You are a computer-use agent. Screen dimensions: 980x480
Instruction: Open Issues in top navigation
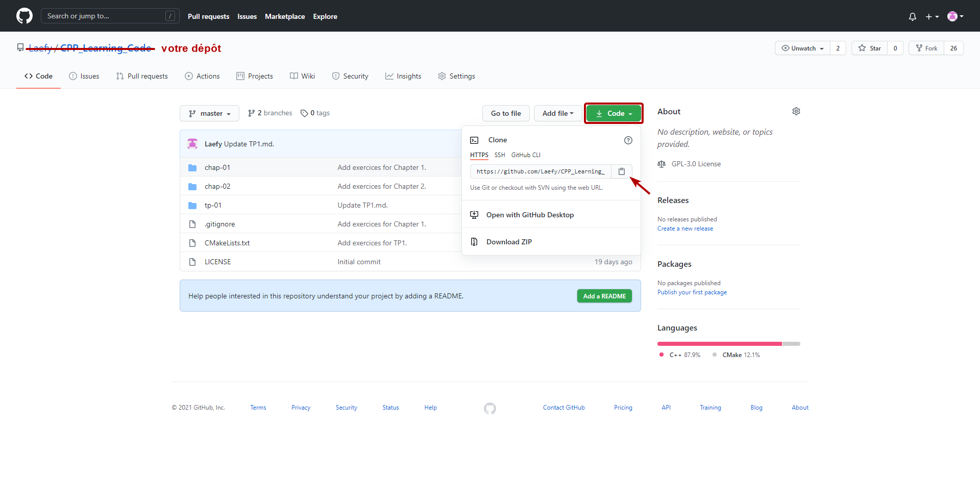pyautogui.click(x=247, y=16)
